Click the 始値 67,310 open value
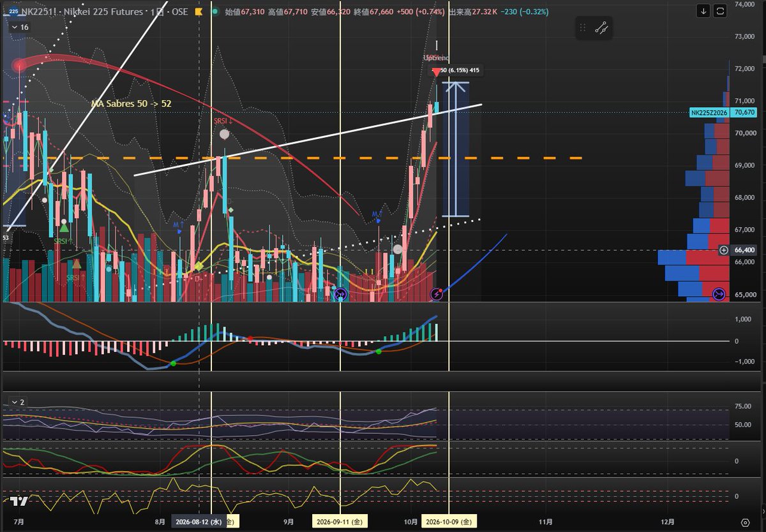766x532 pixels. [x=244, y=11]
